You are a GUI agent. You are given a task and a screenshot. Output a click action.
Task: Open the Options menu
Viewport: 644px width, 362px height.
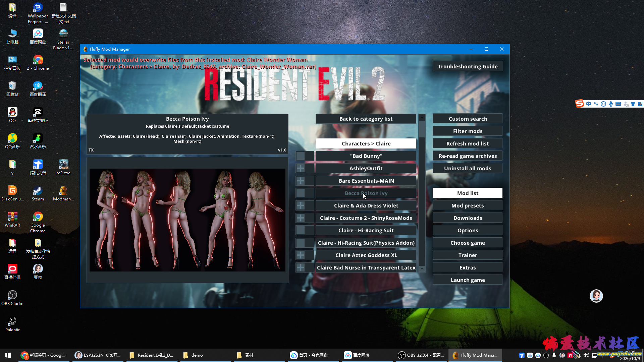pyautogui.click(x=468, y=230)
